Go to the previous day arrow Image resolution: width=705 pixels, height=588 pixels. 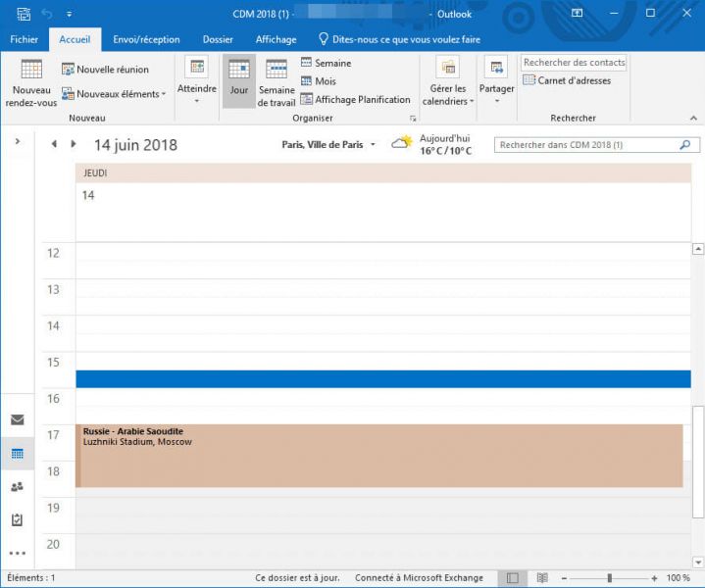pos(54,144)
